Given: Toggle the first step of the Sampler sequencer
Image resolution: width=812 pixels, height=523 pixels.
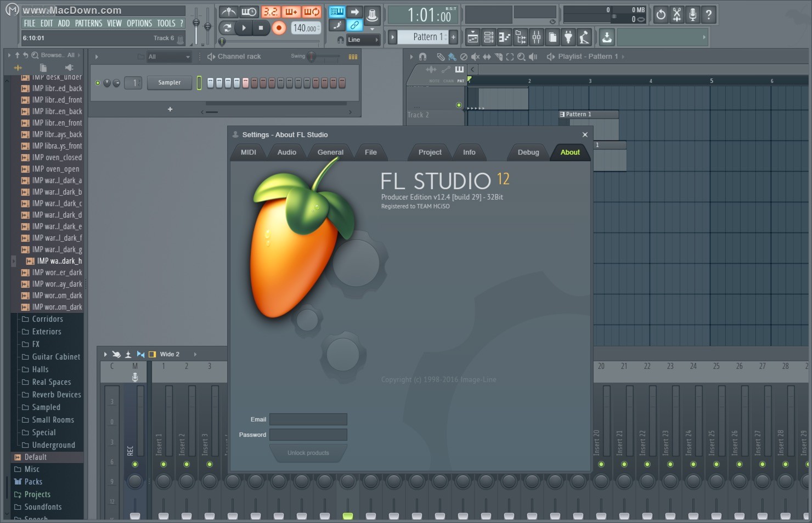Looking at the screenshot, I should click(x=210, y=83).
